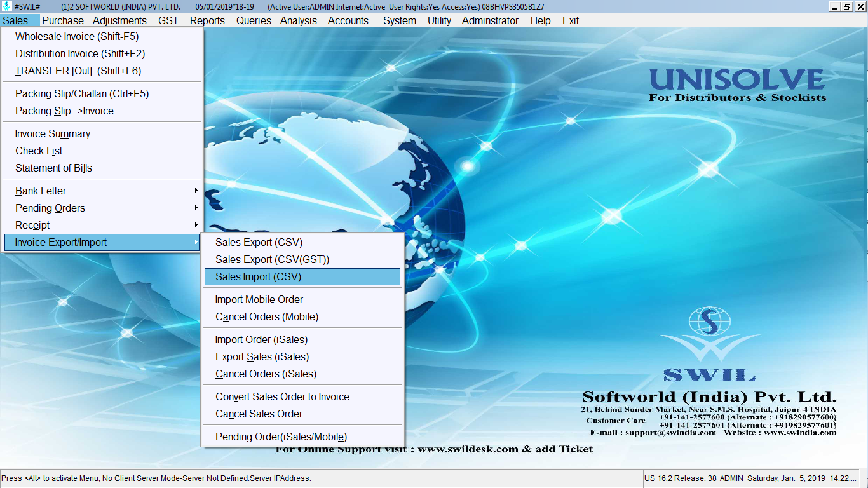Open Packing Slip/Challan (Ctrl+F5)
Screen dimensions: 868x488
[102, 94]
